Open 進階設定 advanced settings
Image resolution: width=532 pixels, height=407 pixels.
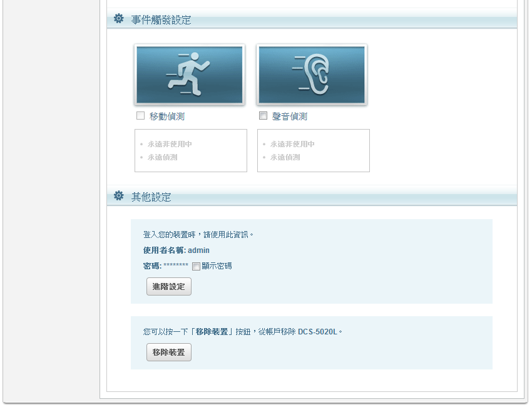click(x=168, y=287)
